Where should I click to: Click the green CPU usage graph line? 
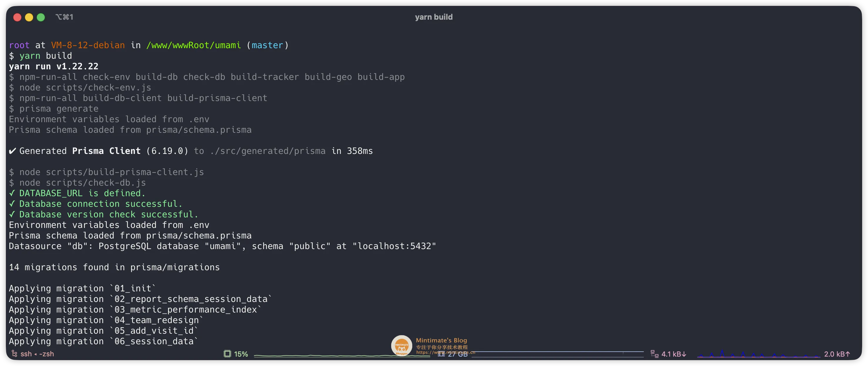point(320,355)
